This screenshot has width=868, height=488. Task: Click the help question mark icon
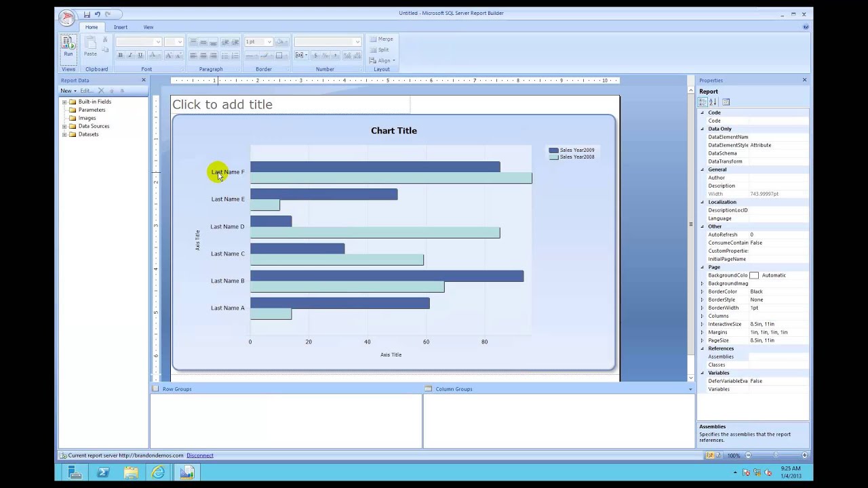(806, 27)
